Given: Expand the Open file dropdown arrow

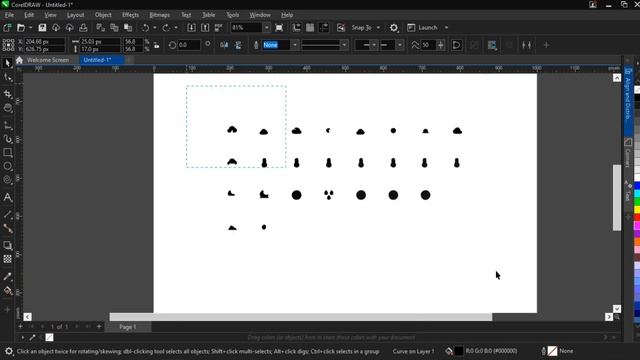Looking at the screenshot, I should pyautogui.click(x=30, y=28).
